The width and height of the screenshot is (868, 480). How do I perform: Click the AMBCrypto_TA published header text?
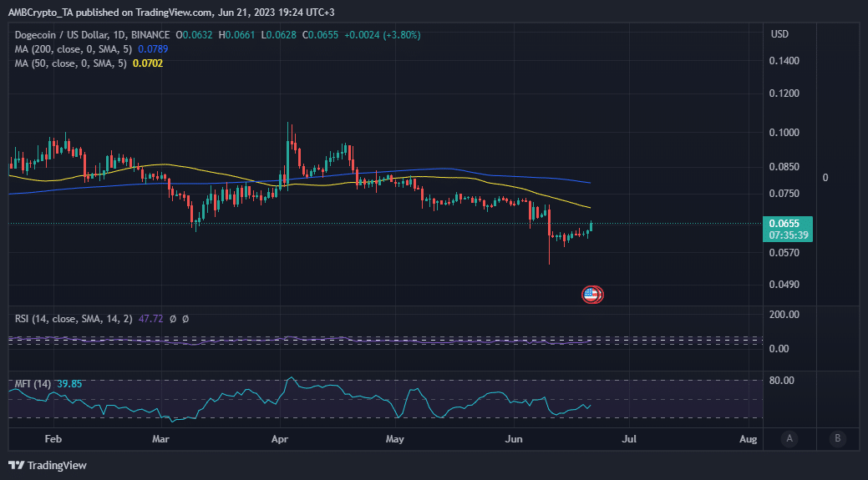point(171,12)
